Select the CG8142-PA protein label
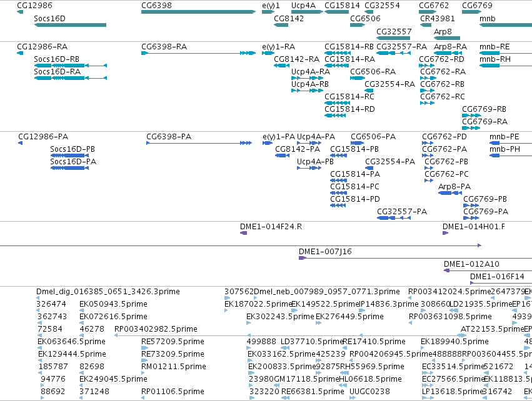Viewport: 532px width, 401px height. 298,149
